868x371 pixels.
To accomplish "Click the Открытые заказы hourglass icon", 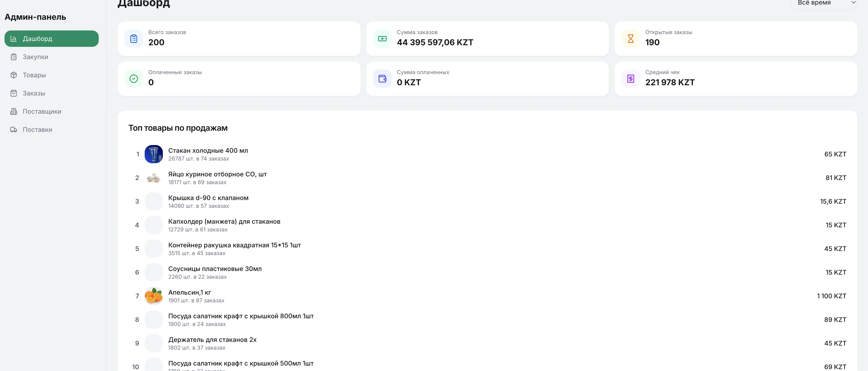I will click(631, 39).
